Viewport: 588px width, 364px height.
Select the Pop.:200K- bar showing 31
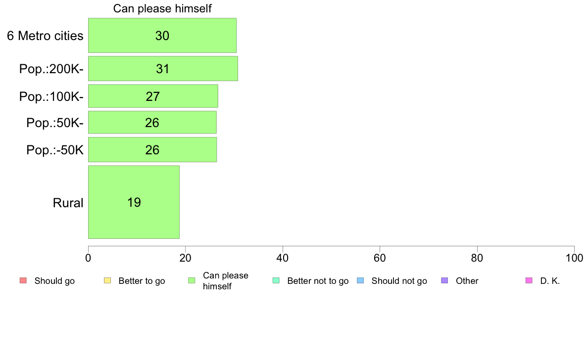[163, 69]
